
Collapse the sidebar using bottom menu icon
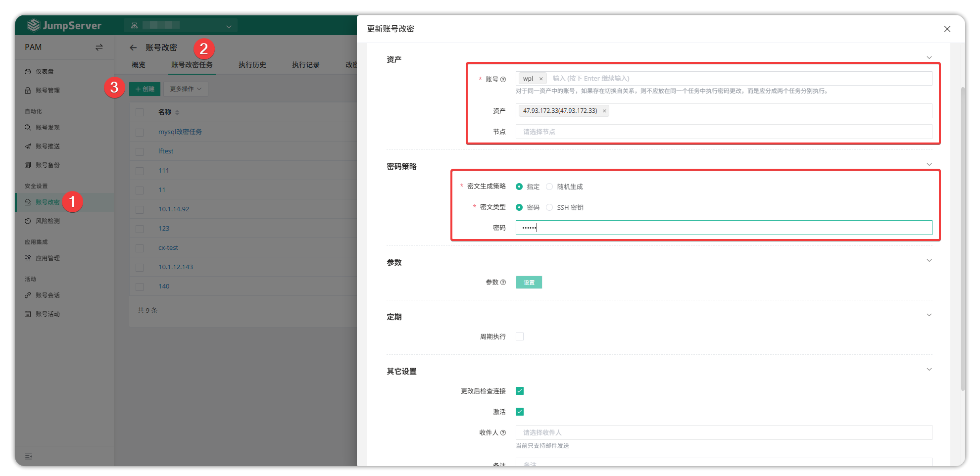(x=29, y=456)
